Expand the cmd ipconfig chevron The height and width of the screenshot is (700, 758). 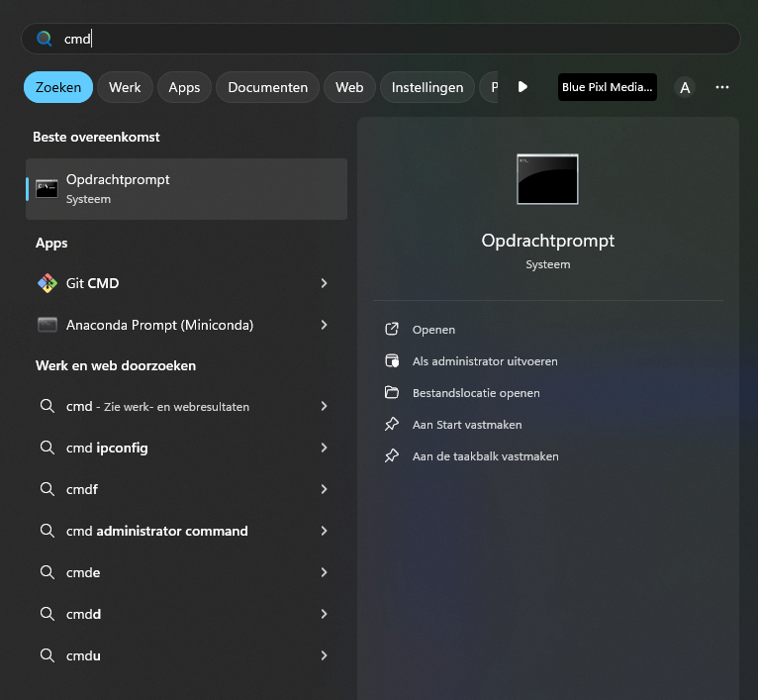coord(324,448)
